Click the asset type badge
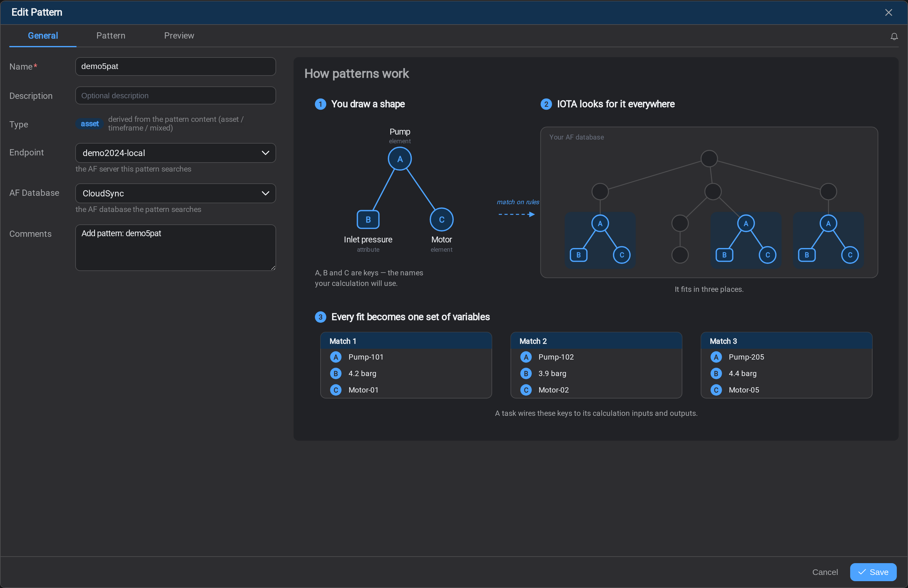The height and width of the screenshot is (588, 908). (x=90, y=124)
